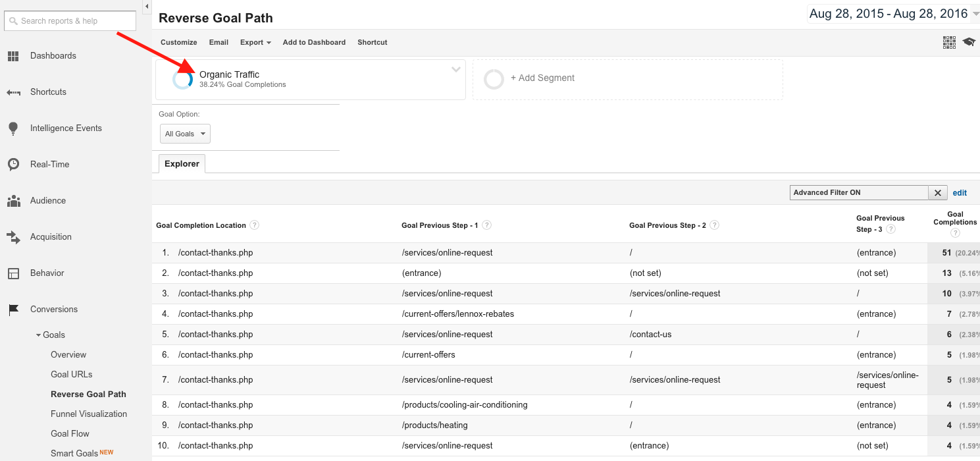Open Funnel Visualization report
980x461 pixels.
(89, 414)
